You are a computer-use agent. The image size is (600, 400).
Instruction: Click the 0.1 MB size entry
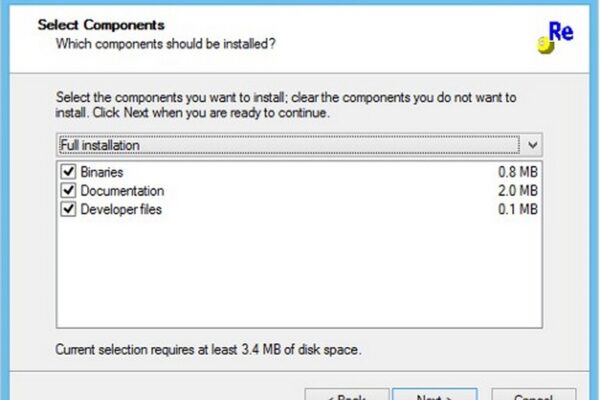point(518,209)
